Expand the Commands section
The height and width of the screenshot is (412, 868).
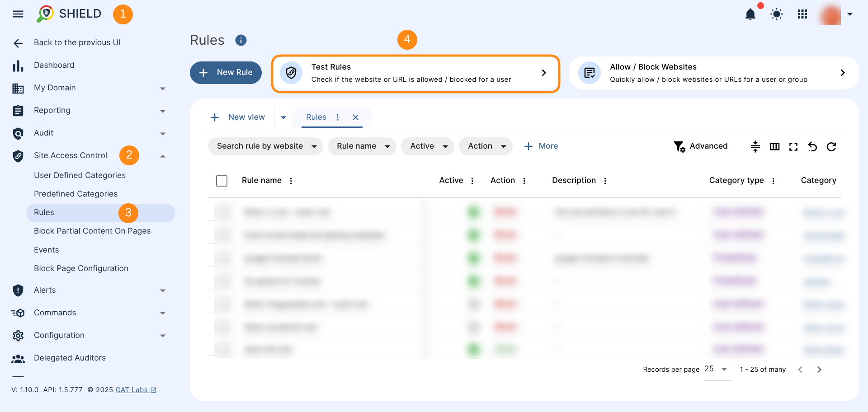[x=163, y=313]
